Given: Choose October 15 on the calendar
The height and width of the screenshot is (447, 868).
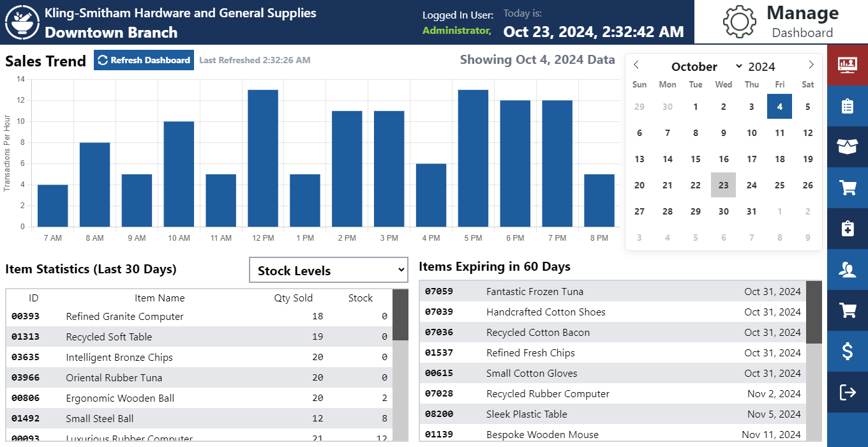Looking at the screenshot, I should (x=695, y=159).
